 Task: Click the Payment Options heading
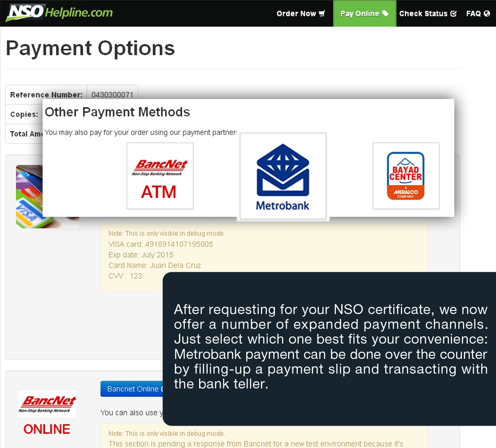point(90,48)
